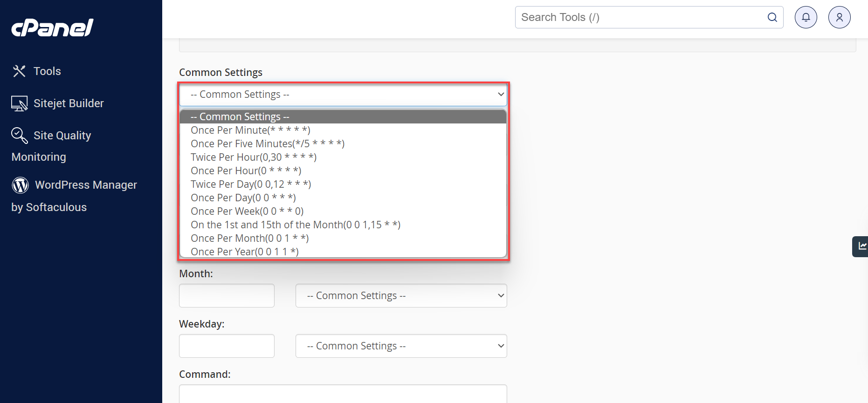Click the Site Quality Monitoring magnifier icon
868x403 pixels.
pyautogui.click(x=19, y=136)
